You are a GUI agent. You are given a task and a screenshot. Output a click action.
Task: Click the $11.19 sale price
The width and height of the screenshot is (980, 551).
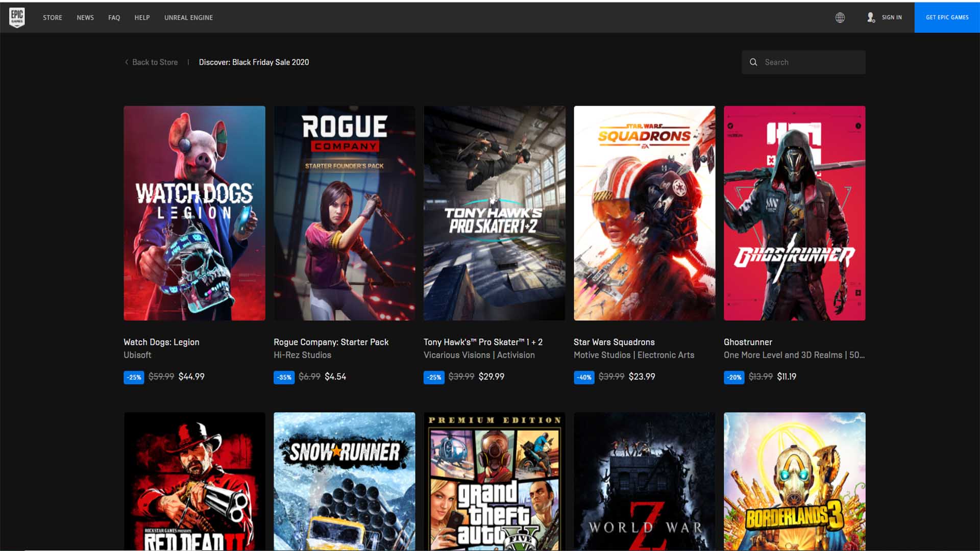click(787, 377)
